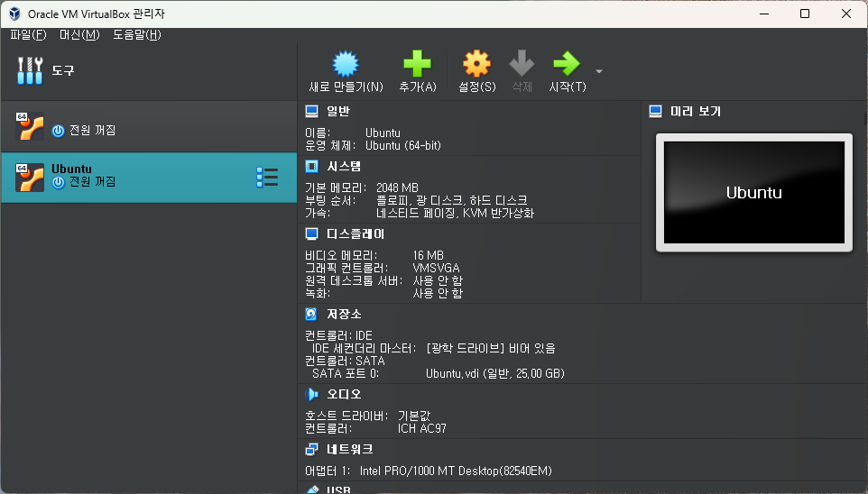Viewport: 868px width, 494px height.
Task: Click the [광학 드라이브] 비어 있음 entry
Action: pyautogui.click(x=491, y=348)
